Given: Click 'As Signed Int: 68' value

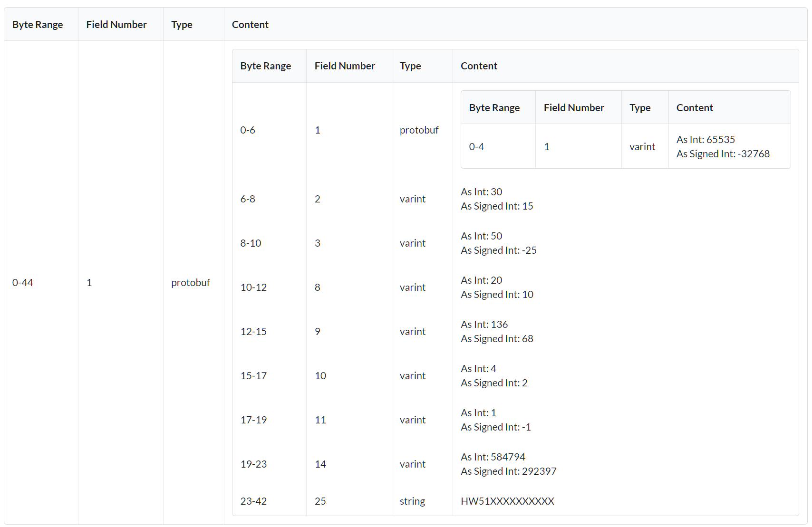Looking at the screenshot, I should (x=497, y=338).
